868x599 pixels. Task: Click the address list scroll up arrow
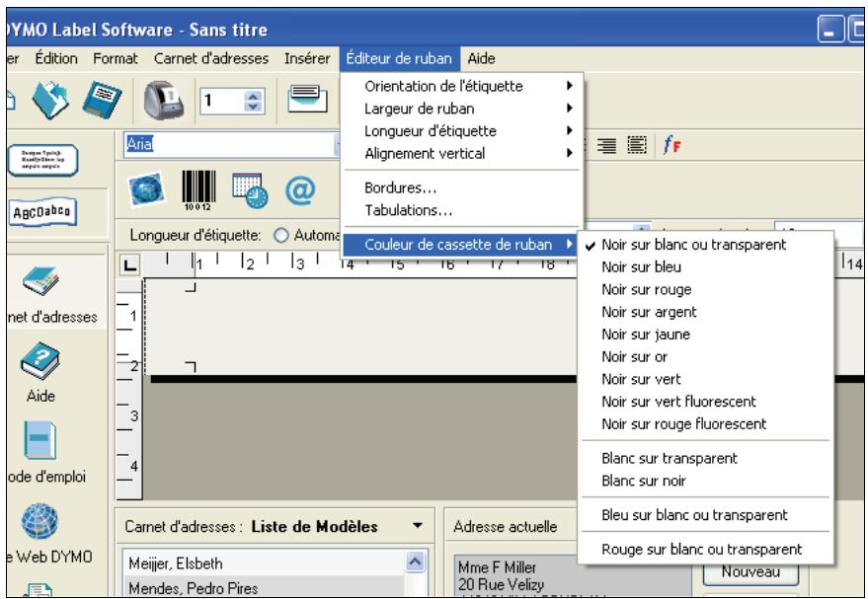pos(415,562)
